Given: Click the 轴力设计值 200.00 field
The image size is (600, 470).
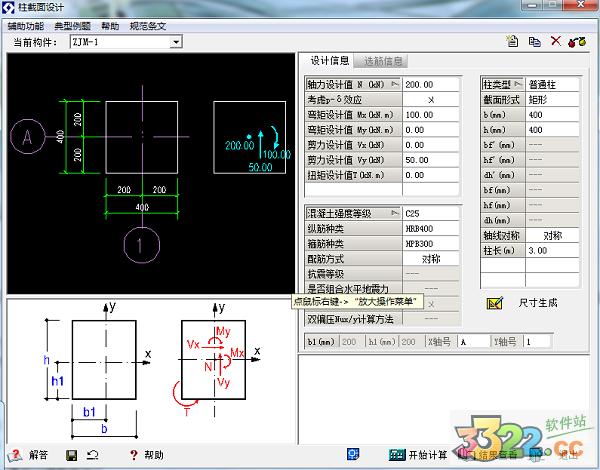Looking at the screenshot, I should tap(431, 84).
